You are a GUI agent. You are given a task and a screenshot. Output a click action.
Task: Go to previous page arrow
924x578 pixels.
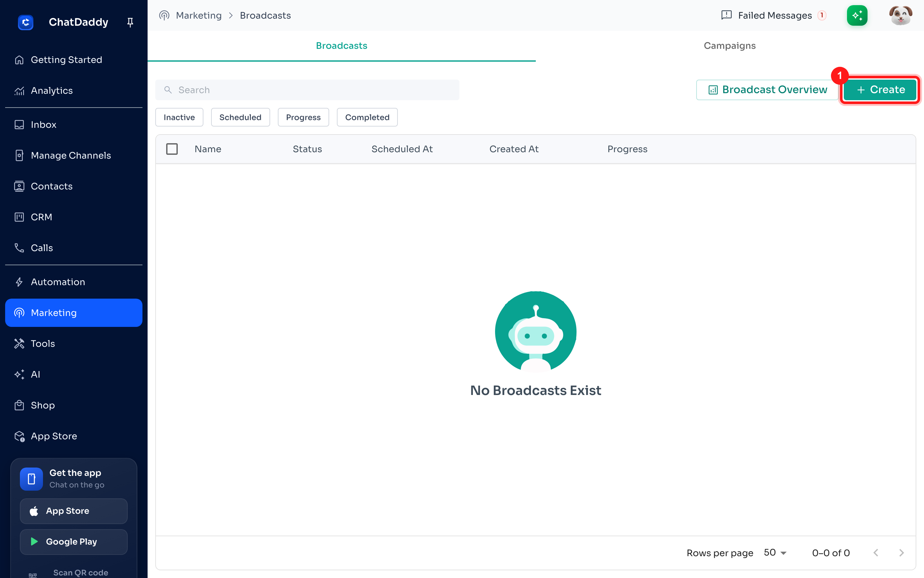876,553
